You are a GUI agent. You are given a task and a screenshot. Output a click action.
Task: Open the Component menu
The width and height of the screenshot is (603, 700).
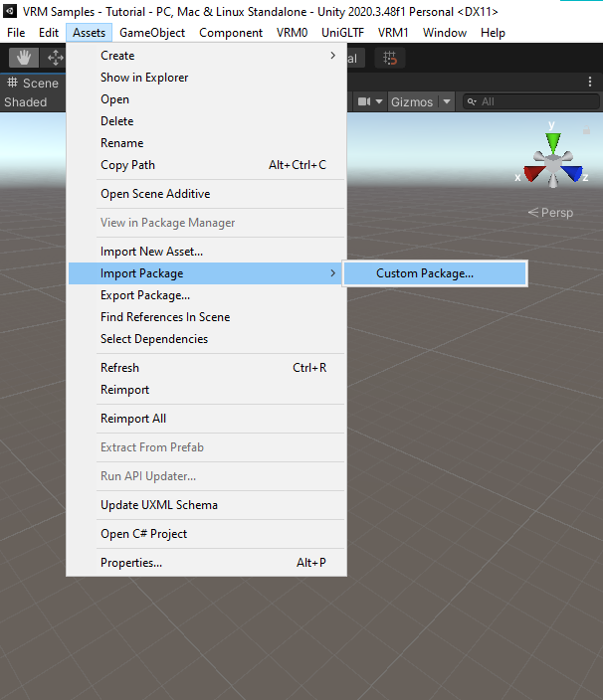click(231, 33)
